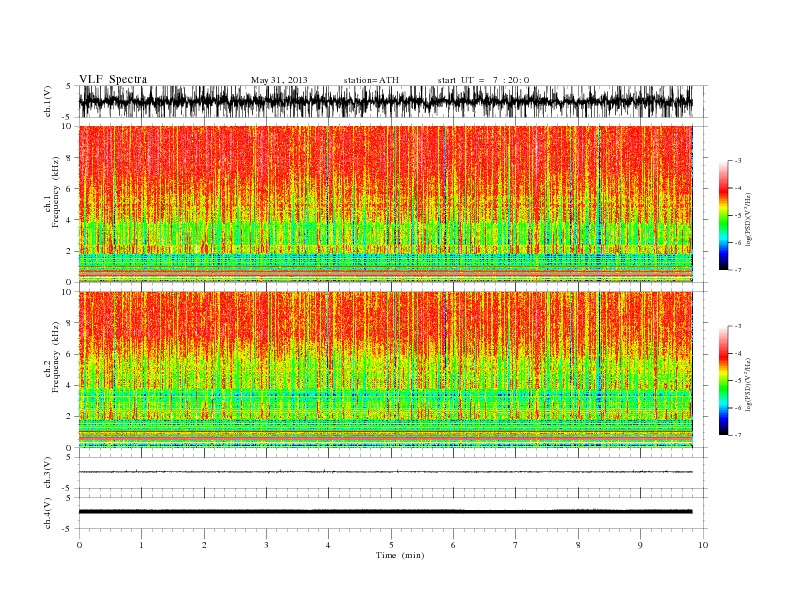792x612 pixels.
Task: Click tick label "1" on the time axis
Action: pyautogui.click(x=141, y=545)
